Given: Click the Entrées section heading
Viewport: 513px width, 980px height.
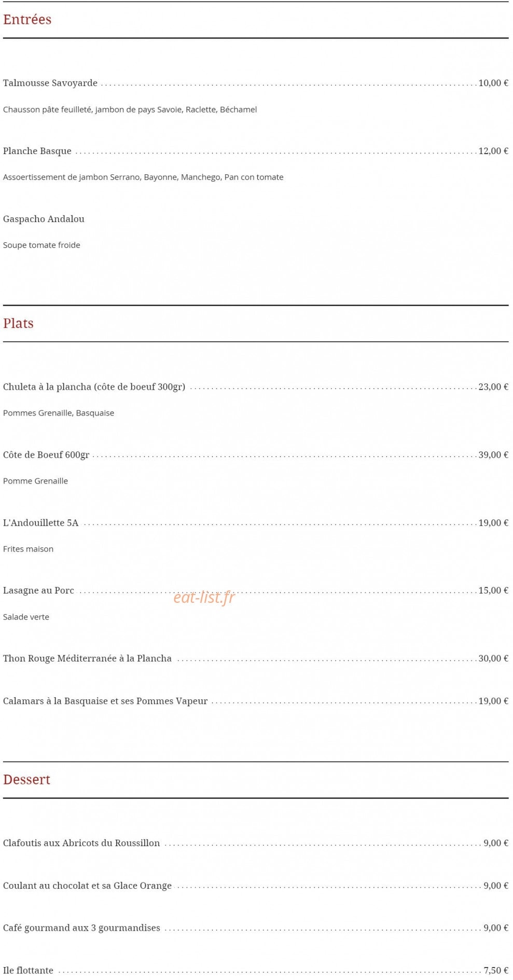Looking at the screenshot, I should (x=27, y=20).
